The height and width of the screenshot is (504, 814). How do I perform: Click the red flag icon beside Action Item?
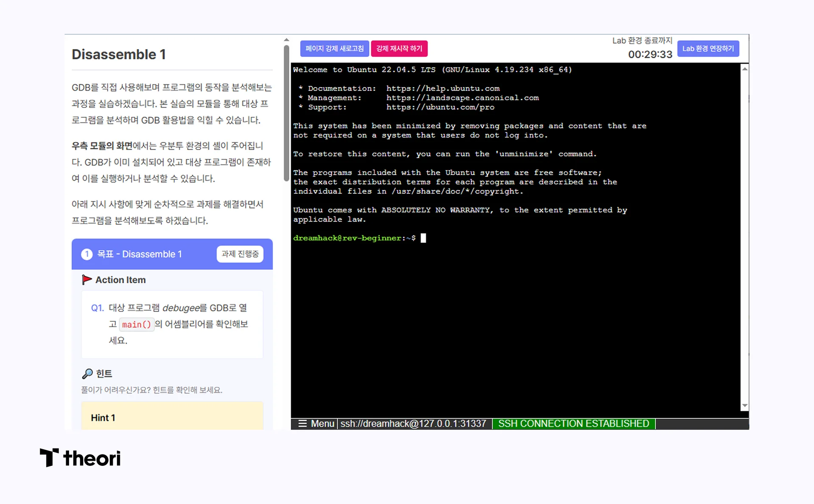(87, 279)
